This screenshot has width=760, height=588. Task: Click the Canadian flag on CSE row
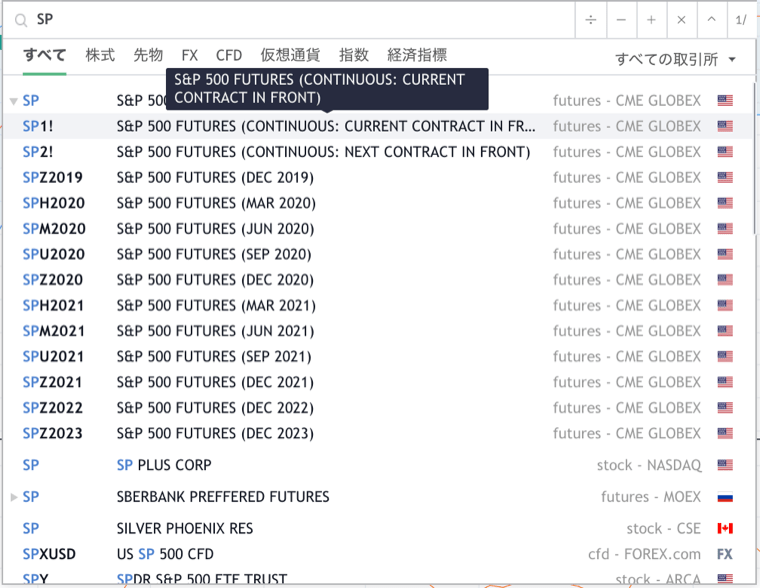[725, 528]
